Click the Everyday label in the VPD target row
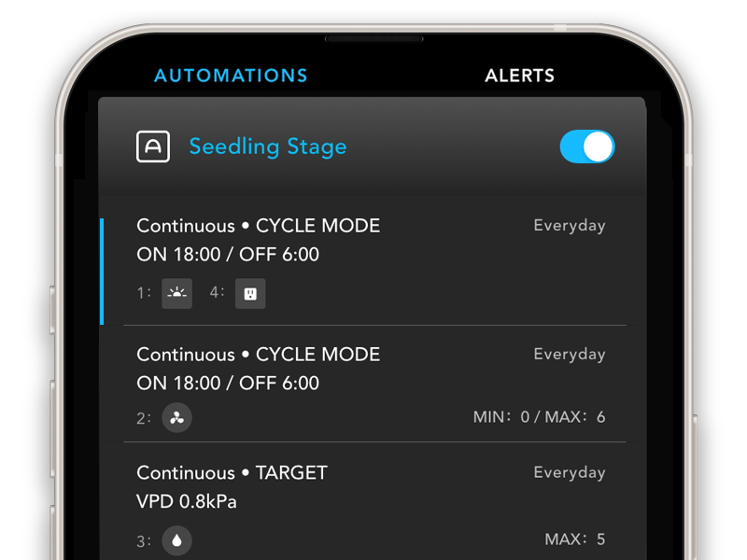747x560 pixels. click(x=569, y=473)
